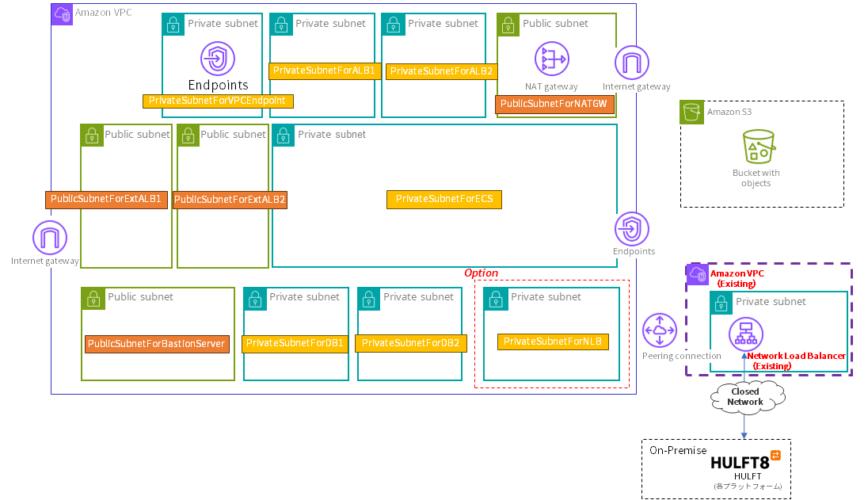Click lock icon of PublicSubnetForExtALB2 subnet
This screenshot has width=868, height=500.
[x=188, y=135]
